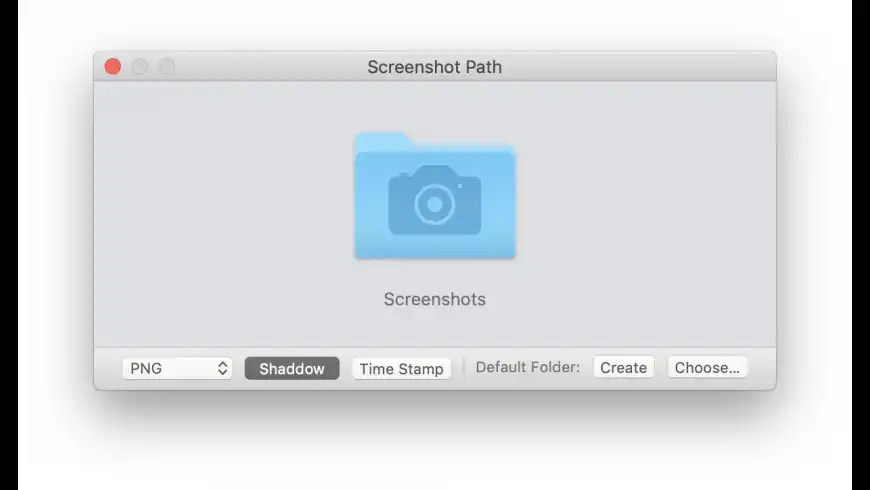This screenshot has width=870, height=490.
Task: Click the Screenshot Path window title
Action: click(435, 67)
